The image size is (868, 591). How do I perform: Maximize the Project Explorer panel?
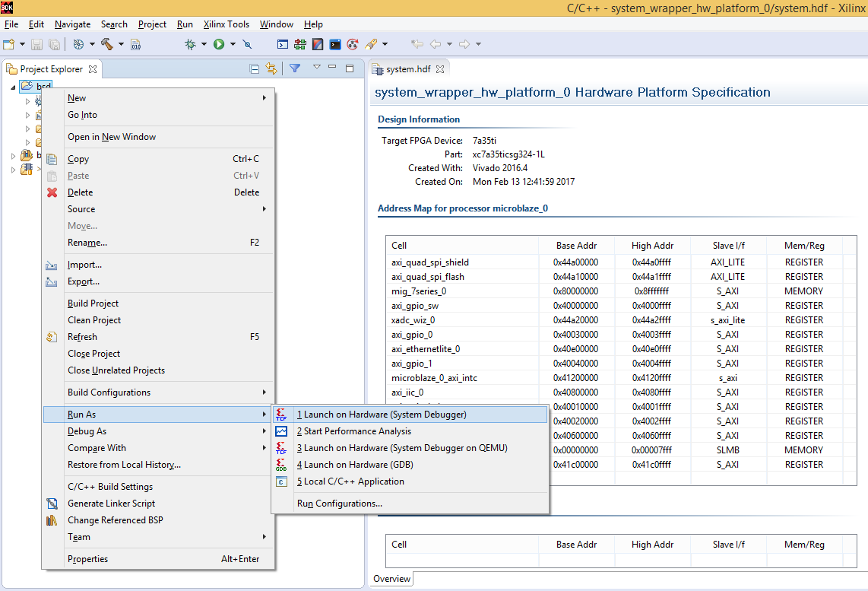350,68
